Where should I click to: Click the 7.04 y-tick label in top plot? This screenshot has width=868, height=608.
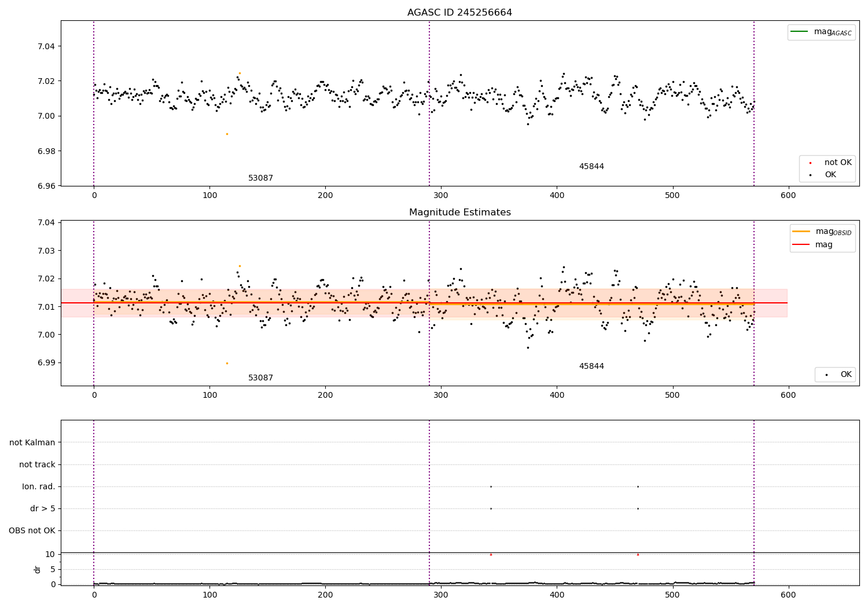(46, 46)
